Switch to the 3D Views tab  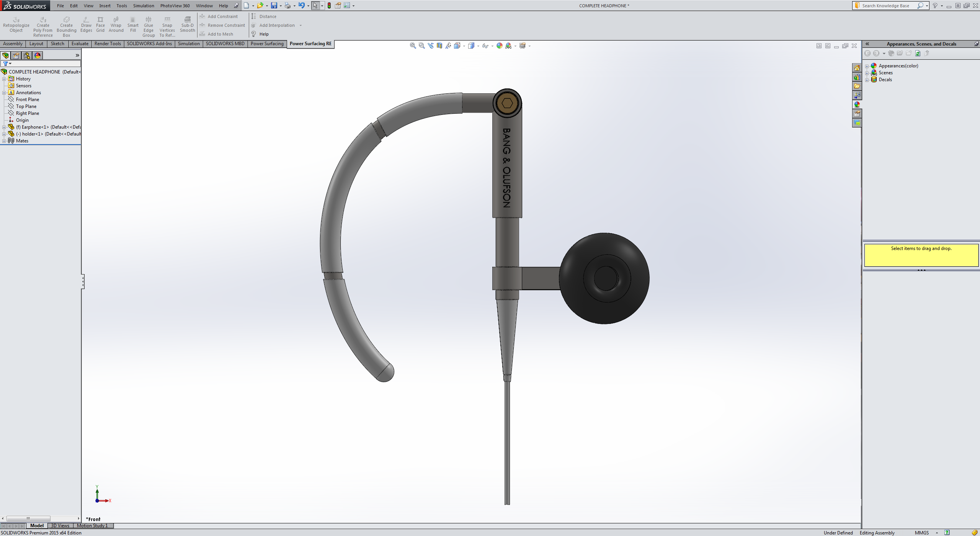click(60, 526)
